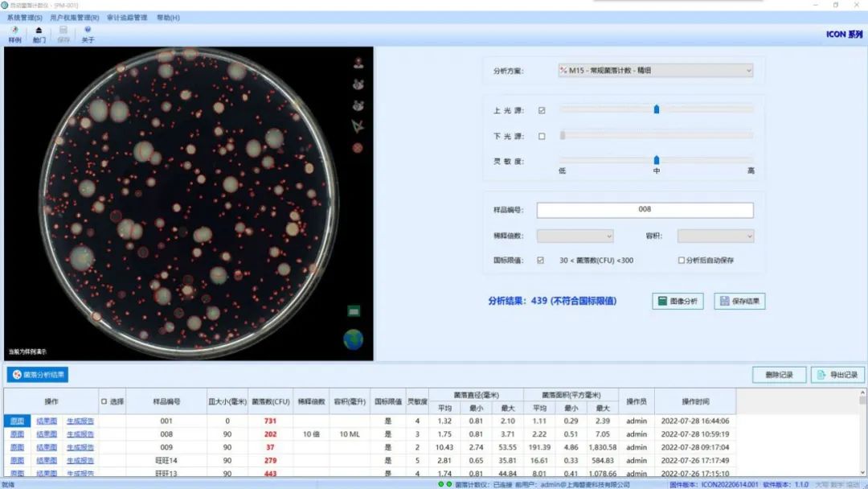This screenshot has width=868, height=489.
Task: Click the topmost icon beside the dish image
Action: click(357, 62)
